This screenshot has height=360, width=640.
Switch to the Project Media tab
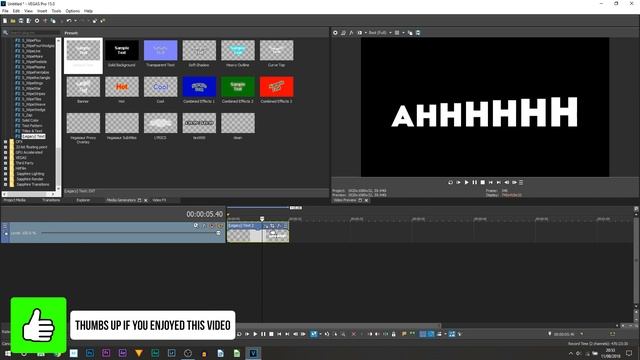(15, 200)
